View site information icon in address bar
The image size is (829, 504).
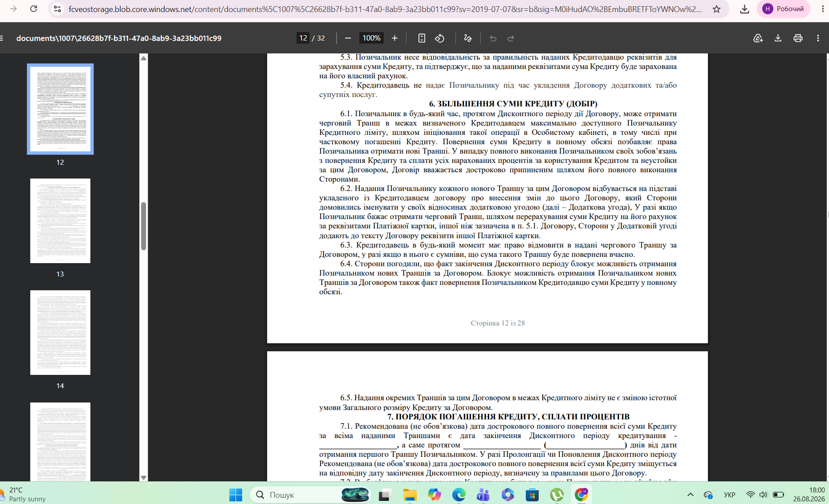pyautogui.click(x=57, y=9)
